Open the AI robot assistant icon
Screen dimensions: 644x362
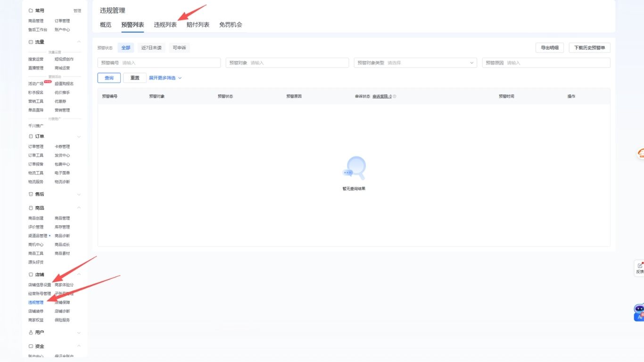point(639,309)
